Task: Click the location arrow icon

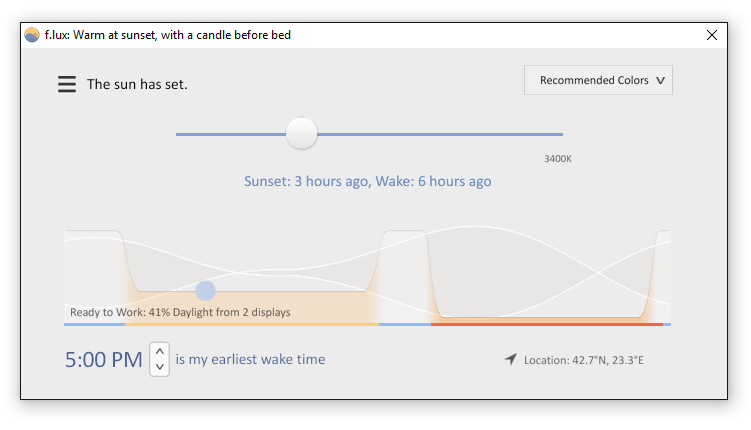Action: (511, 359)
